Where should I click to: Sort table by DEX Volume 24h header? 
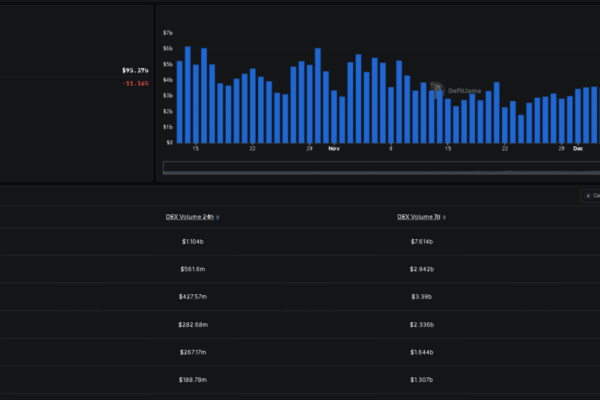point(189,217)
